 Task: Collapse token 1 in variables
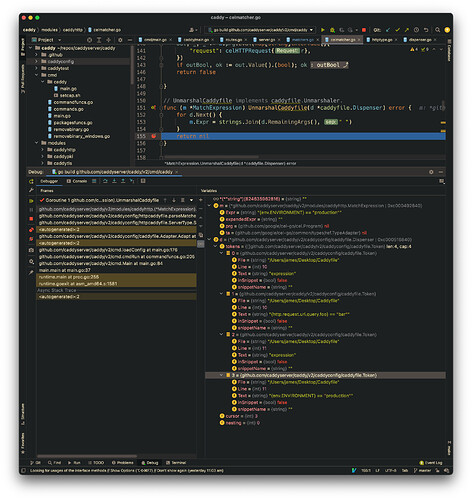[x=222, y=294]
